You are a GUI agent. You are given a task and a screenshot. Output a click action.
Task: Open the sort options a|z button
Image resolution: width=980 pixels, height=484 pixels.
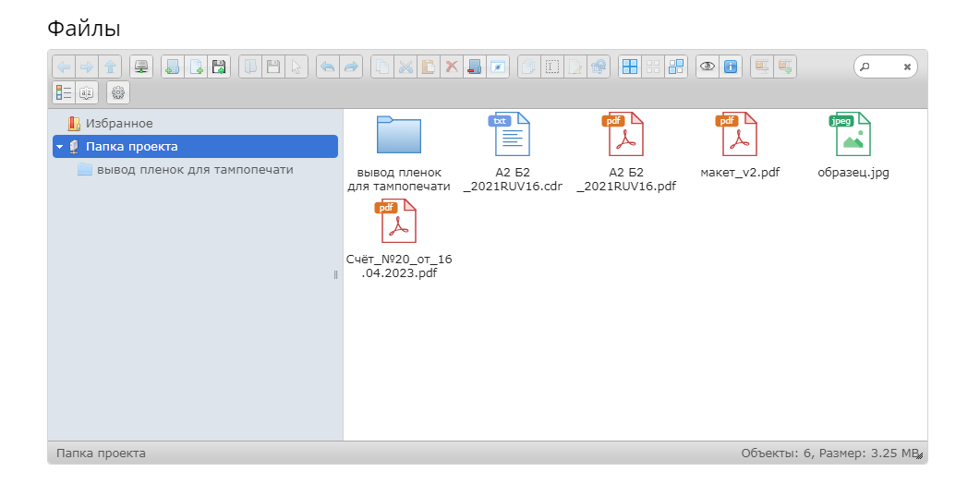click(87, 92)
